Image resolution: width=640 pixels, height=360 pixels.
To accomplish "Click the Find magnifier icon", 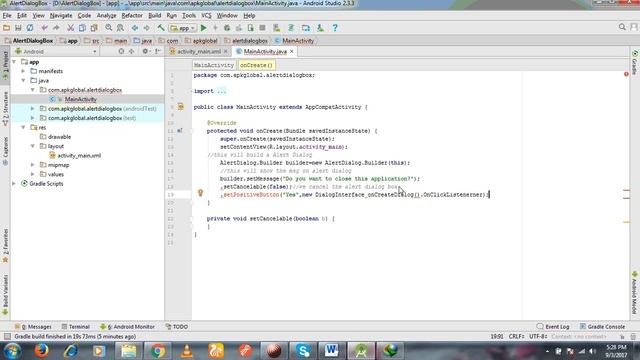I will tap(109, 28).
